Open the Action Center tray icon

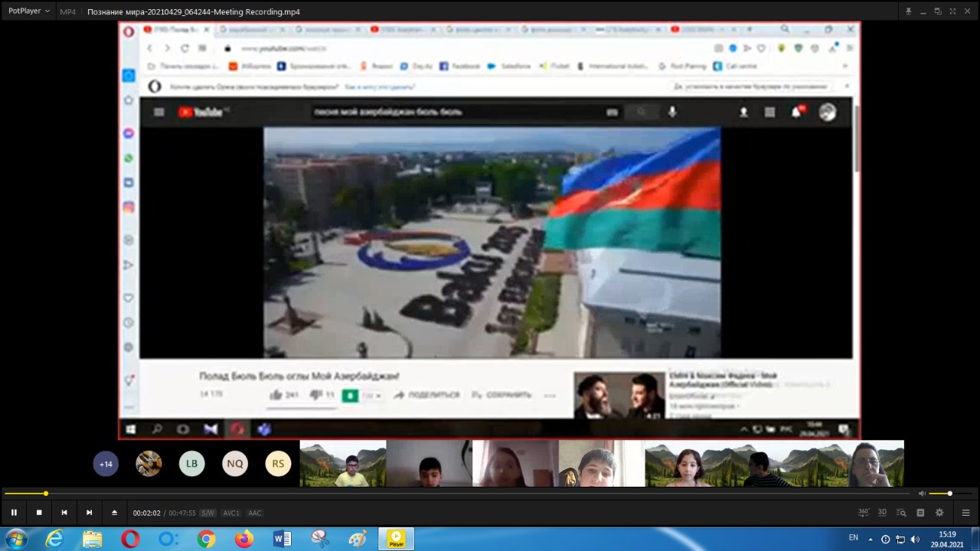pyautogui.click(x=886, y=540)
